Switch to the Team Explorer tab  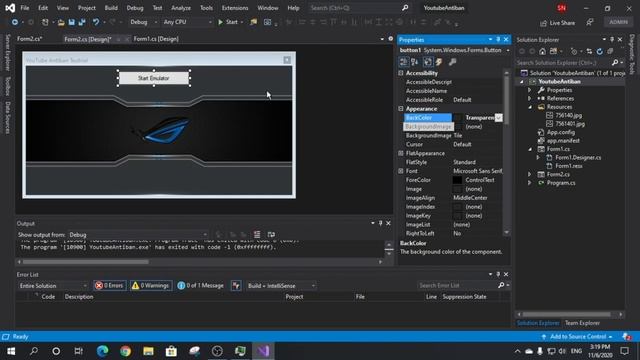(582, 323)
